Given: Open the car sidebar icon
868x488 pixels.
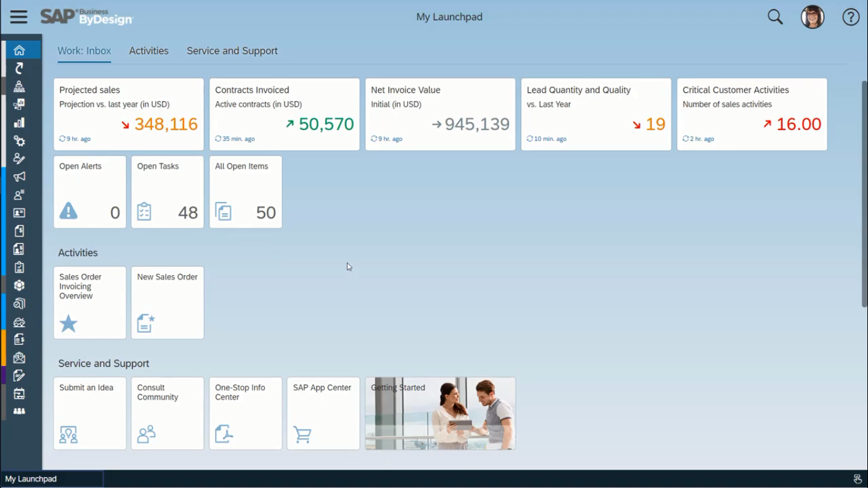Looking at the screenshot, I should (x=19, y=322).
